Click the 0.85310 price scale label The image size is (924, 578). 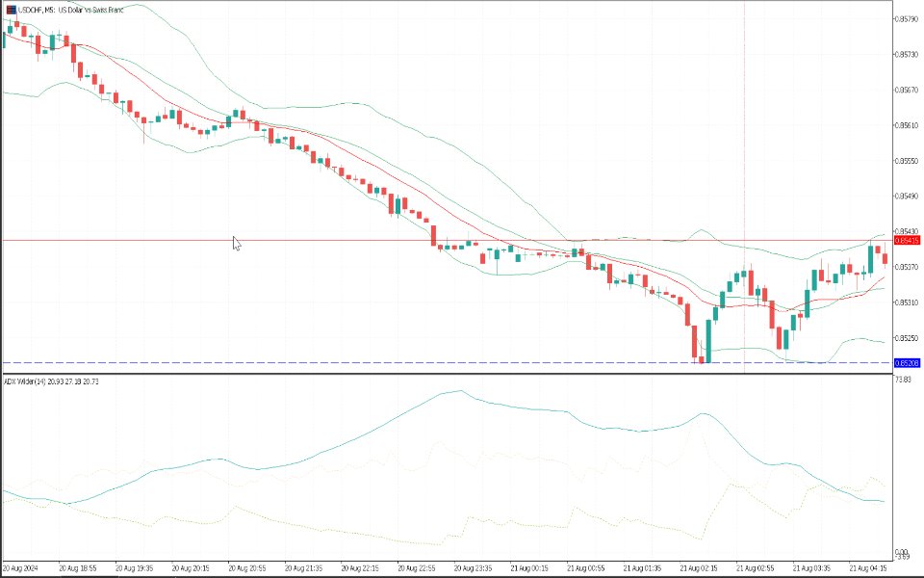pyautogui.click(x=907, y=302)
